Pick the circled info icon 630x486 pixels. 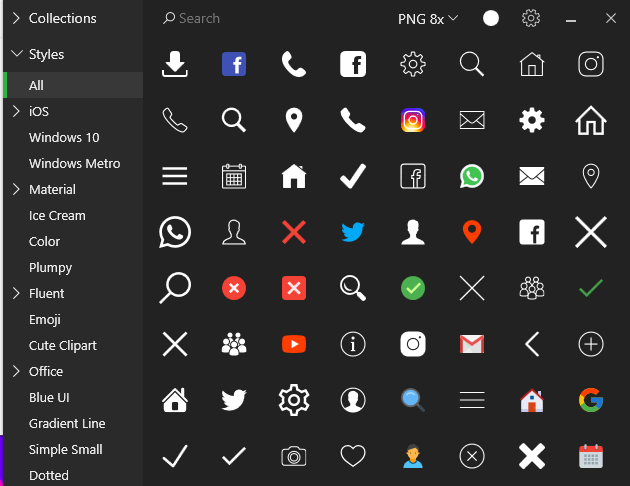click(353, 344)
